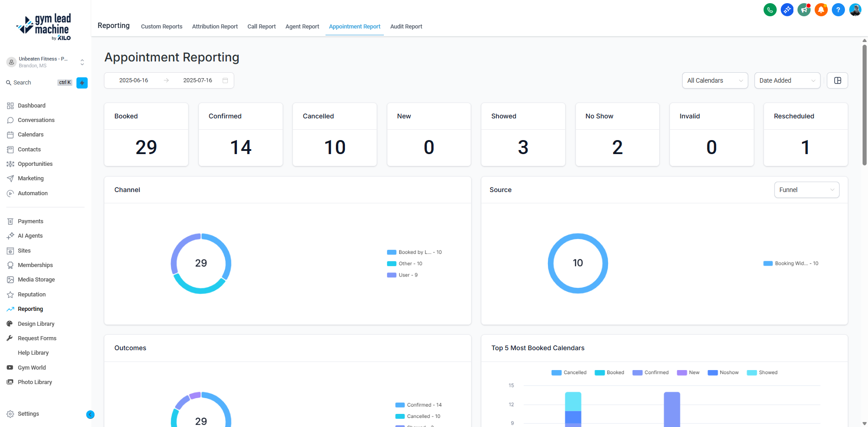Switch to Call Report tab
The height and width of the screenshot is (427, 868).
click(261, 27)
